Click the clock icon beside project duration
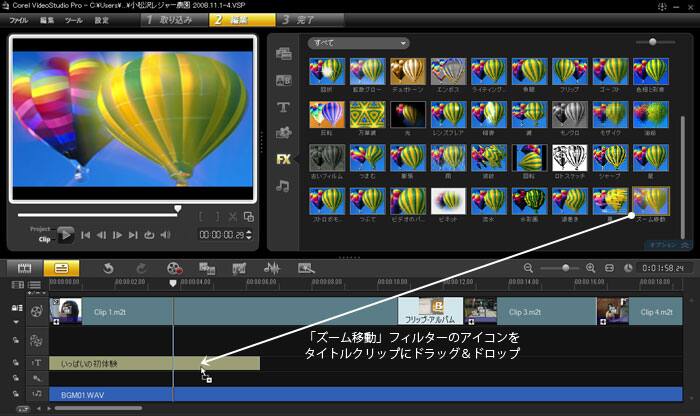700x416 pixels. (x=628, y=268)
